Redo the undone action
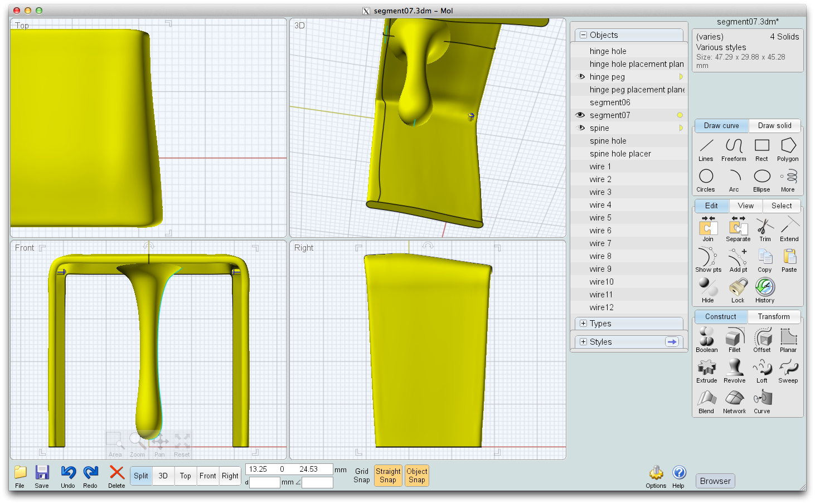 coord(90,476)
